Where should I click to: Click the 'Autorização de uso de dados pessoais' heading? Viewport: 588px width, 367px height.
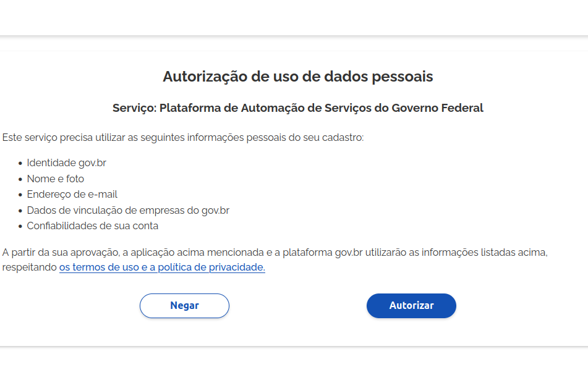[x=297, y=77]
